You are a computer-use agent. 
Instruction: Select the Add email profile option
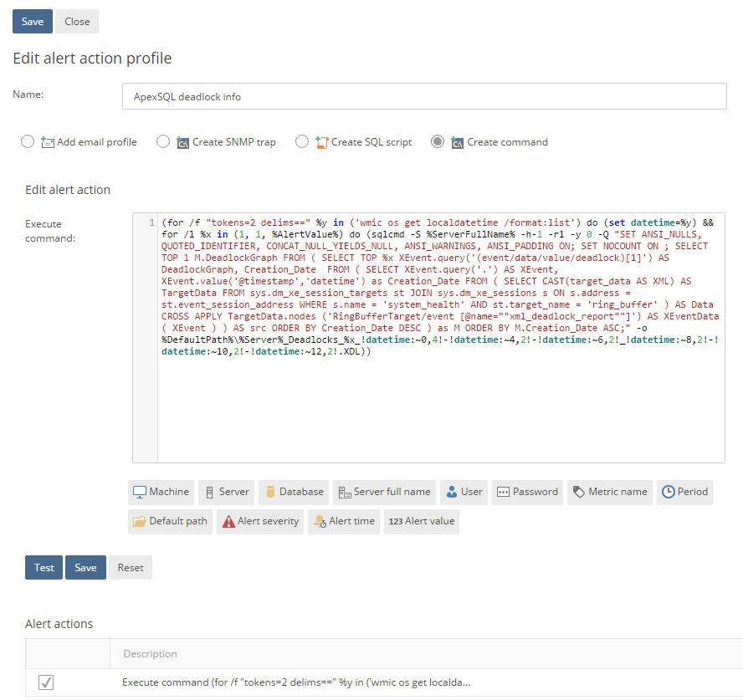point(28,142)
